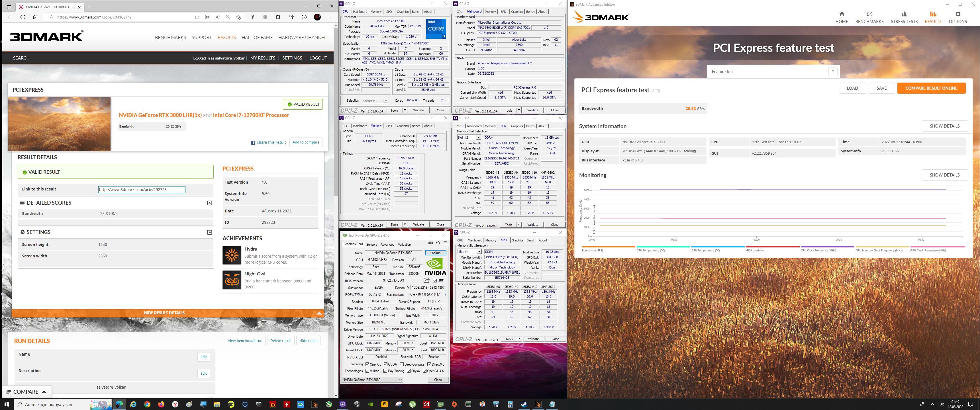
Task: Click Edge add to favorites star
Action: pos(238,17)
